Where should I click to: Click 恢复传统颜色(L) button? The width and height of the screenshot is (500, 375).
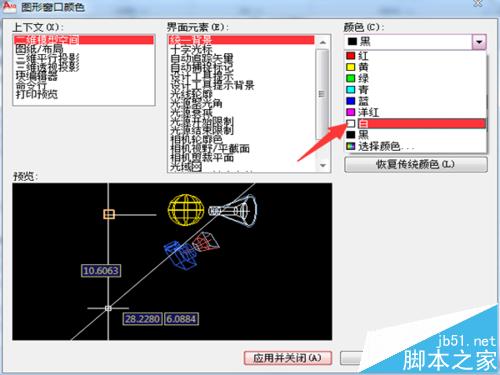tap(416, 164)
